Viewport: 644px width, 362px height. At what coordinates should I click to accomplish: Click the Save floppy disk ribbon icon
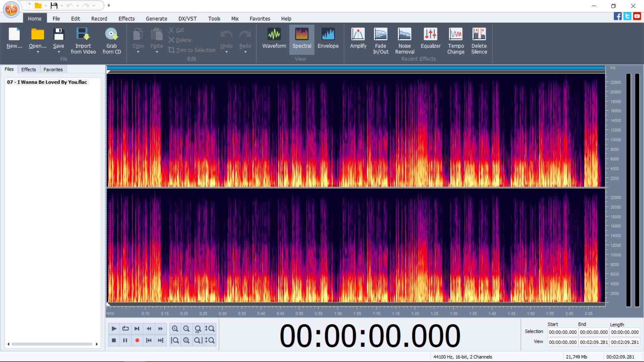(x=59, y=35)
